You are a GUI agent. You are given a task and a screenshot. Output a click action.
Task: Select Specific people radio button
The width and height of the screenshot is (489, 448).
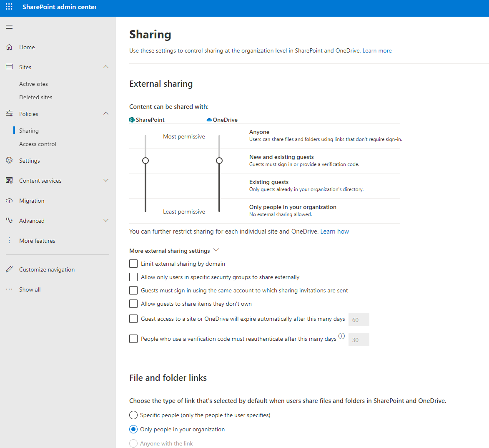click(x=133, y=415)
